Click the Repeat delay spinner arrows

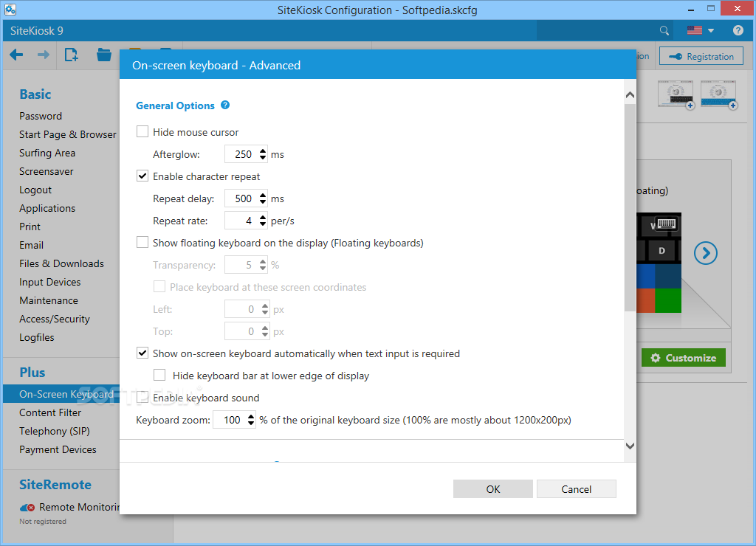point(262,198)
